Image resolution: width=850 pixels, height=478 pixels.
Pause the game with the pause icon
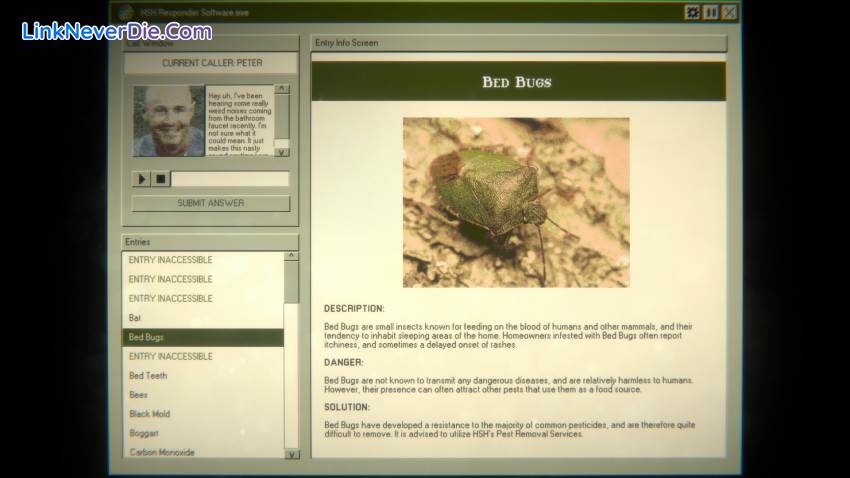click(x=711, y=12)
